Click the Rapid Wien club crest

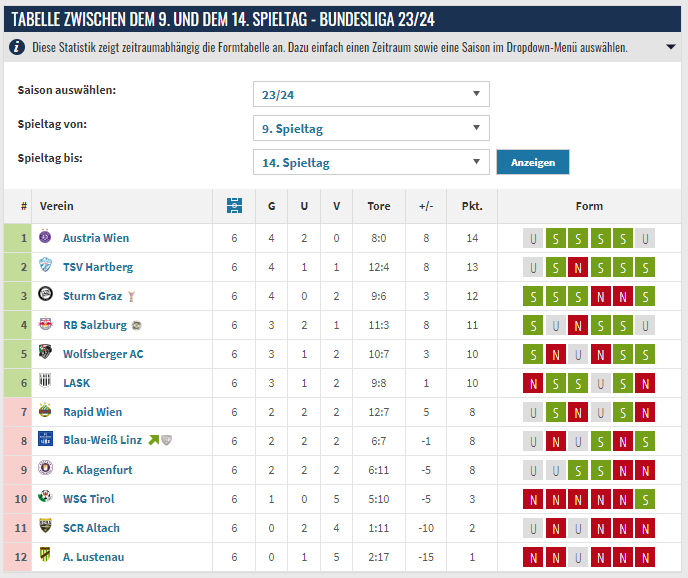[x=45, y=412]
